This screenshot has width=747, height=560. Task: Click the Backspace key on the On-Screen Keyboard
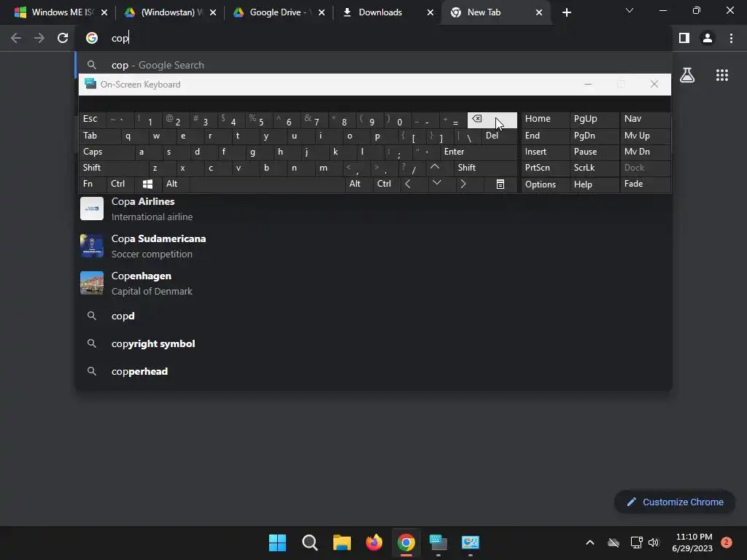[x=492, y=120]
